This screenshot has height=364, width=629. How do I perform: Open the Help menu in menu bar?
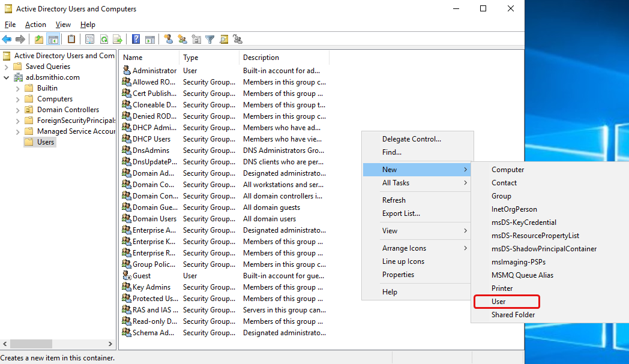[88, 25]
